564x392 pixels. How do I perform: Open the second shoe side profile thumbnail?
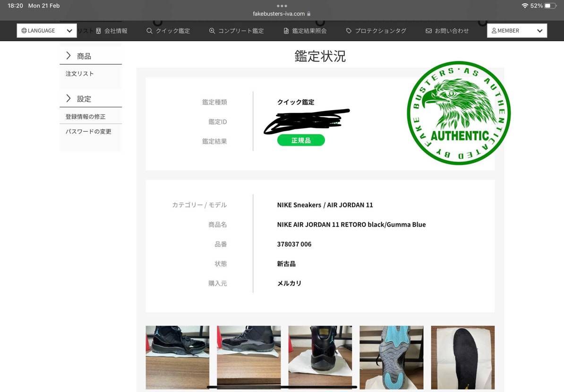point(248,358)
